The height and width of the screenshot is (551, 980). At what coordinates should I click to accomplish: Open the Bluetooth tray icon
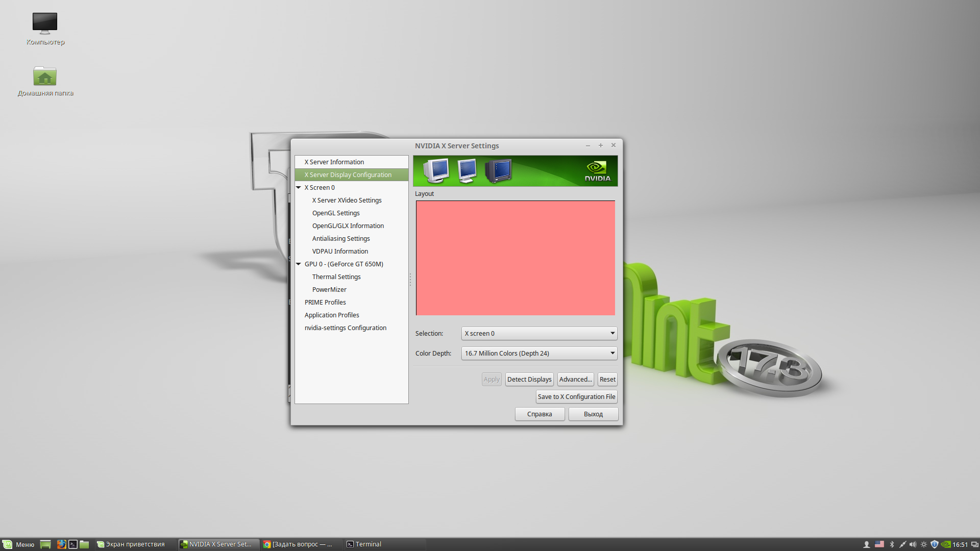[x=892, y=544]
